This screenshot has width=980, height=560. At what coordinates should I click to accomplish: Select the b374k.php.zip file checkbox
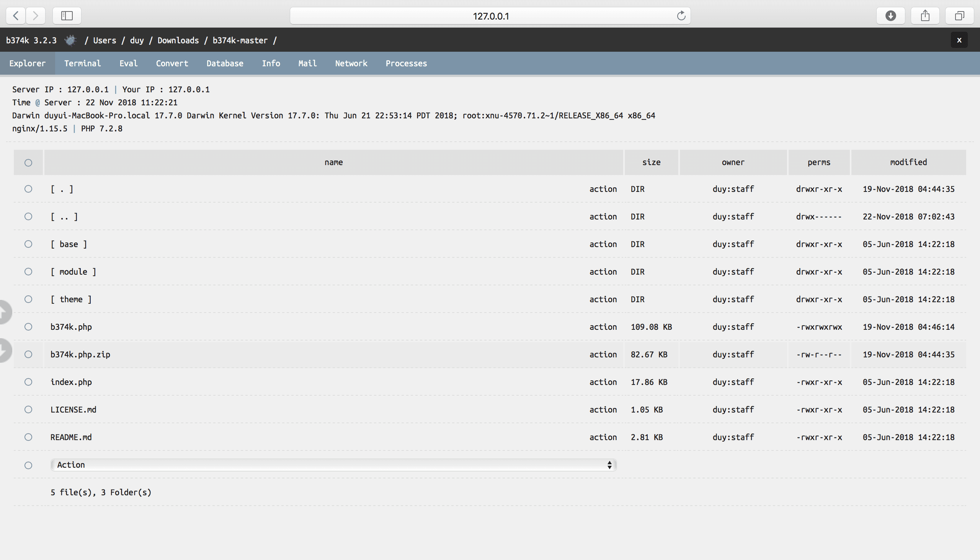[x=28, y=354]
